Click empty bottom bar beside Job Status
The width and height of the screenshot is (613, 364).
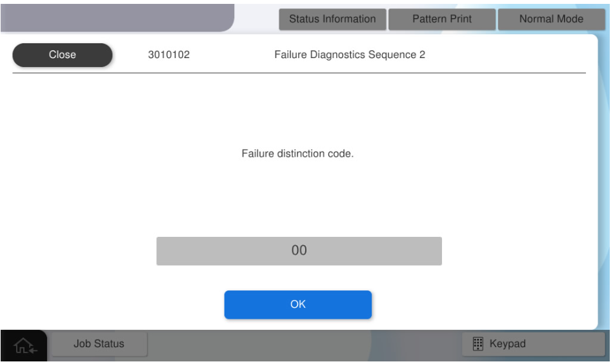tap(303, 345)
